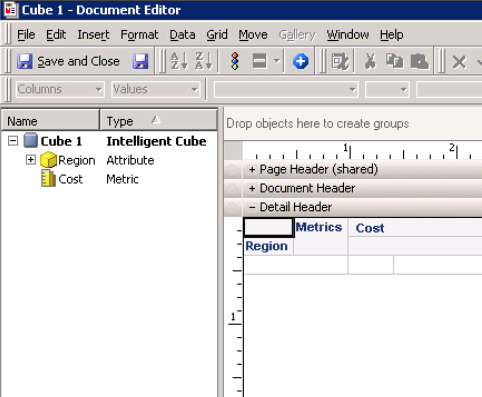Click the banding rows icon
The width and height of the screenshot is (482, 397).
(x=259, y=61)
